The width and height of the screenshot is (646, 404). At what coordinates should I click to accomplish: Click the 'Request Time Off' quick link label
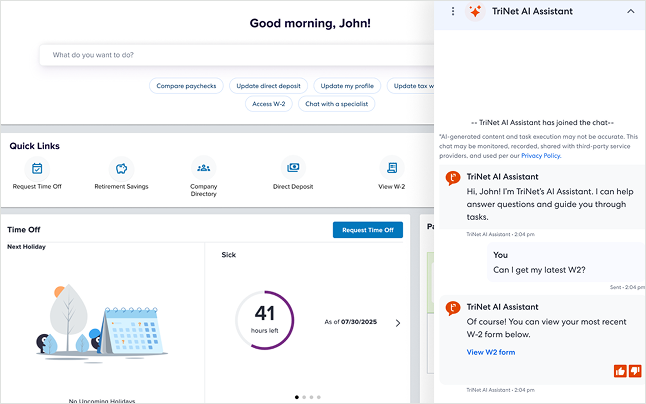[37, 187]
